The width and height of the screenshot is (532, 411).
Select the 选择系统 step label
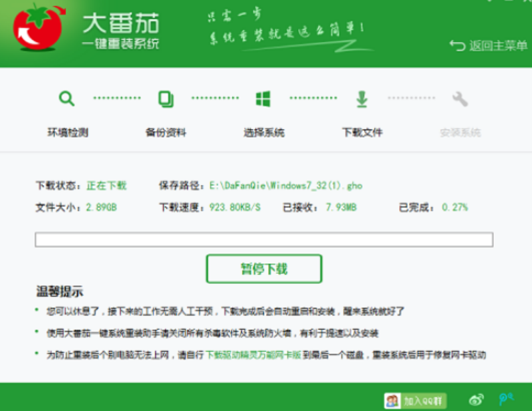[264, 132]
